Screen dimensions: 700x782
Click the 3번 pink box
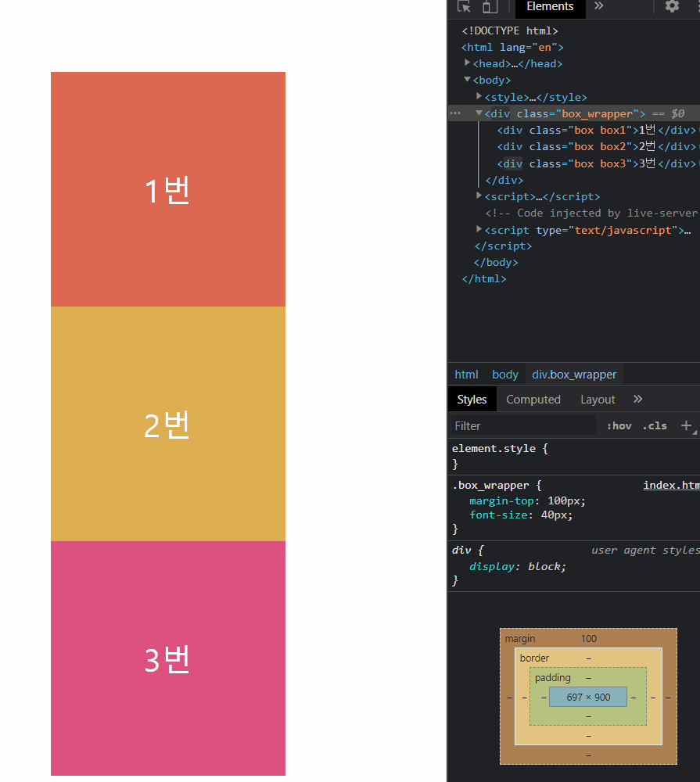[168, 658]
